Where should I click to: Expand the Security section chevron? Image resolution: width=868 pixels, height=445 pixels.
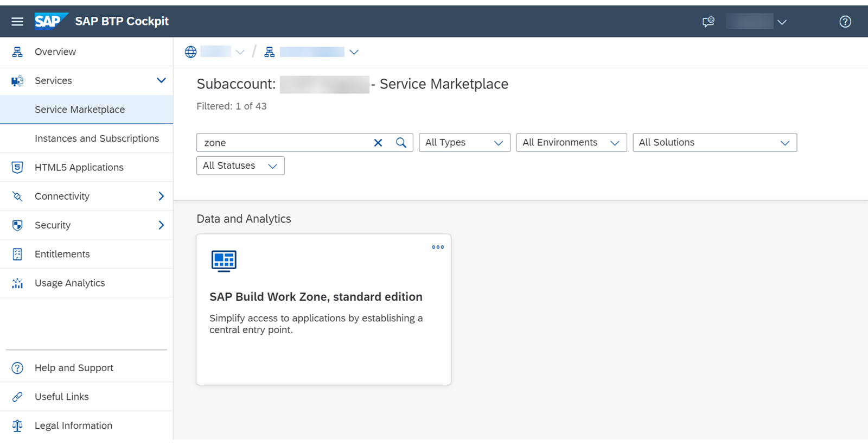161,225
